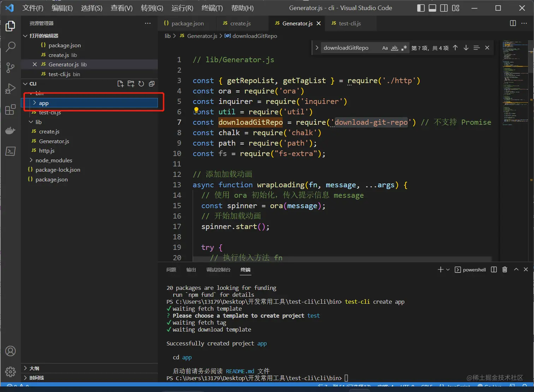Toggle Match Whole Word in find widget

(394, 48)
